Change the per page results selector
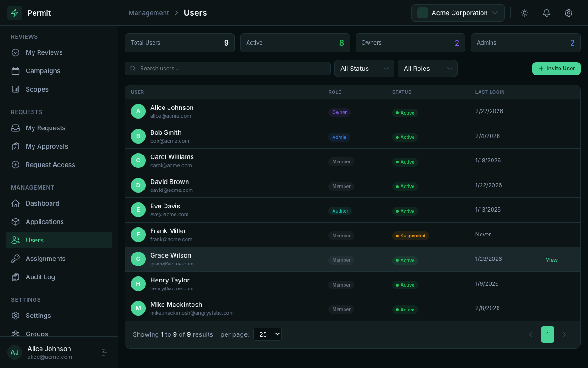 [267, 334]
